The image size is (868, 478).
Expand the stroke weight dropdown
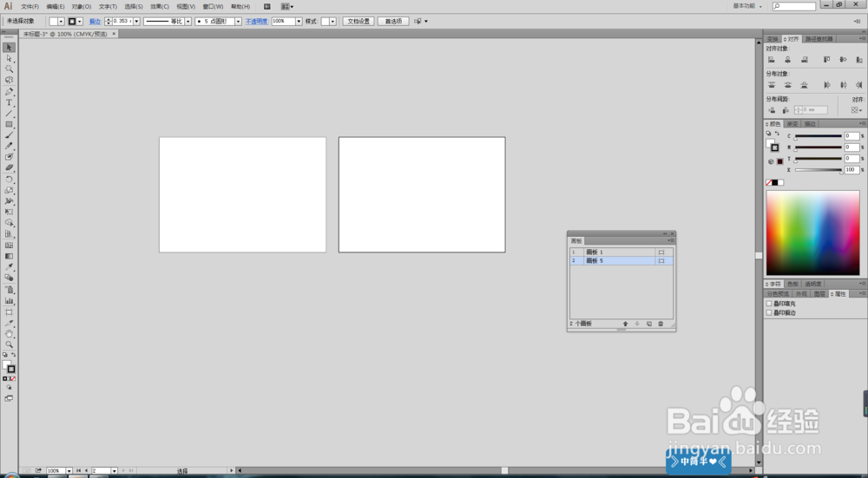pos(137,22)
